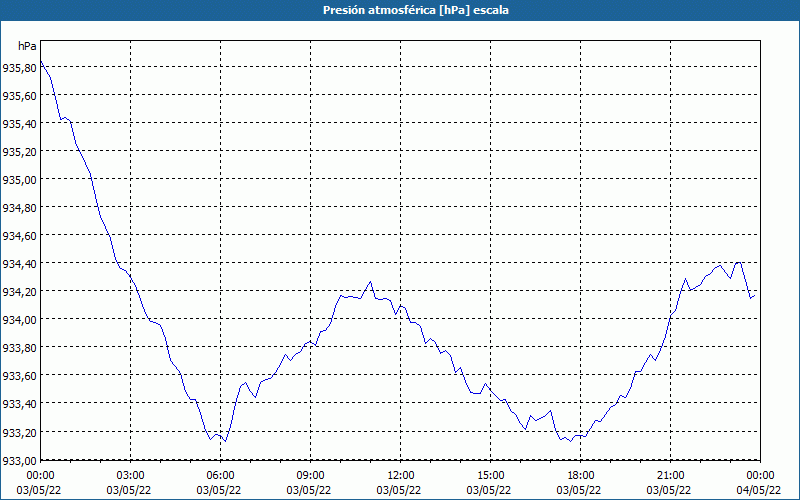Click the 935,20 y-axis value
Viewport: 800px width, 500px height.
tap(18, 152)
